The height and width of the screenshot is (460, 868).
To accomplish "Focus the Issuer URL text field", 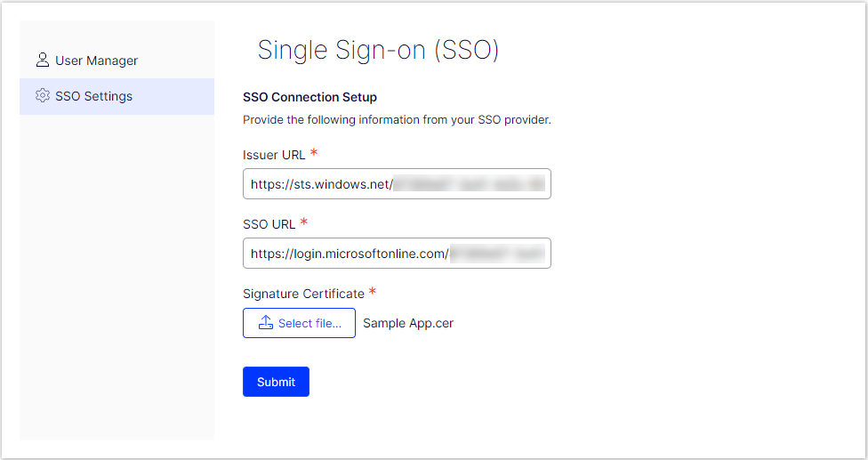I will click(x=396, y=184).
